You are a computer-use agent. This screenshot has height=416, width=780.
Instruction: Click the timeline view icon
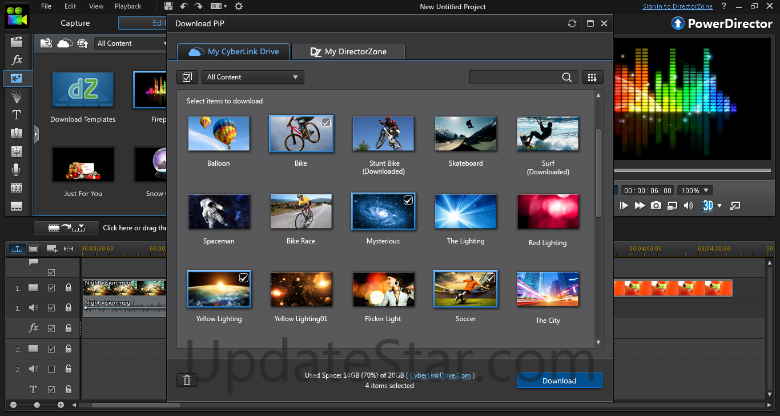click(18, 248)
